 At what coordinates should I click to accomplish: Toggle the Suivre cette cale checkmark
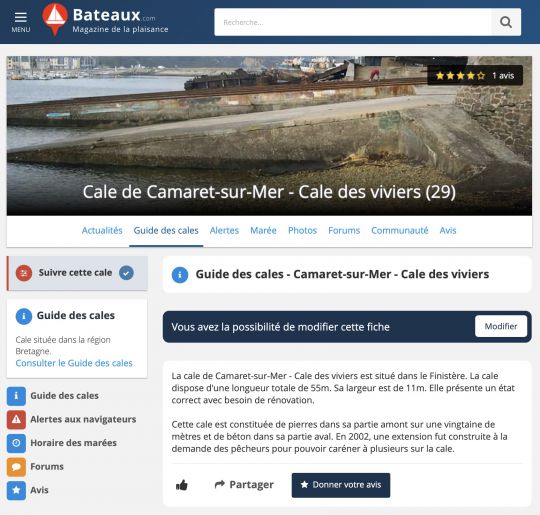coord(126,273)
